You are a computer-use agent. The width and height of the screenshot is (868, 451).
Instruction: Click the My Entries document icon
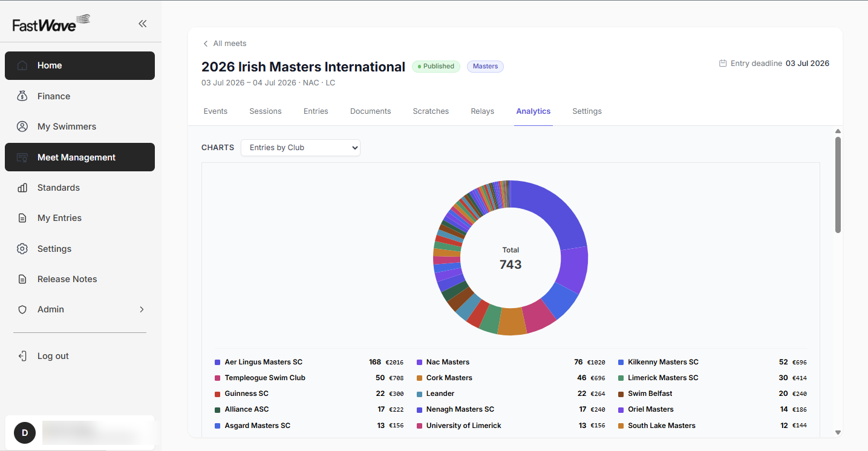coord(22,218)
